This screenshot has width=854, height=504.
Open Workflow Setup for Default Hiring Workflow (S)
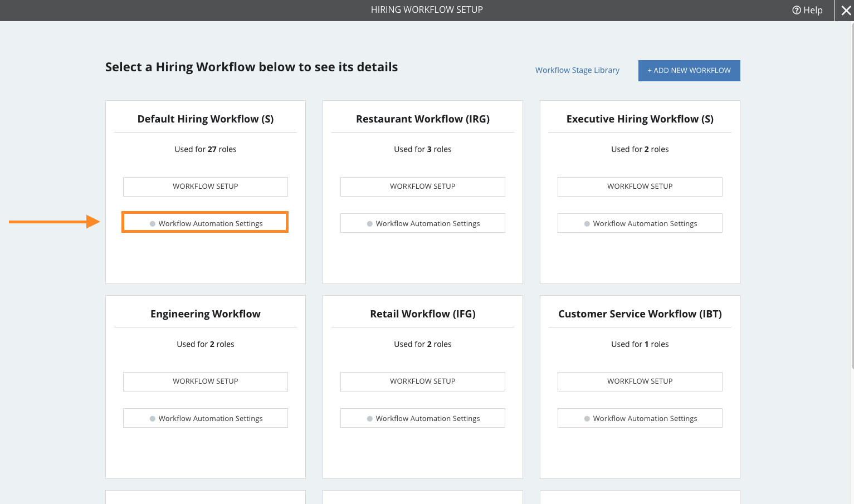point(206,187)
